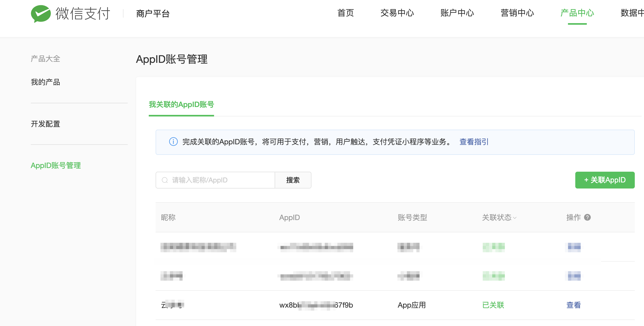Go to 交易中心 in the top nav

397,13
